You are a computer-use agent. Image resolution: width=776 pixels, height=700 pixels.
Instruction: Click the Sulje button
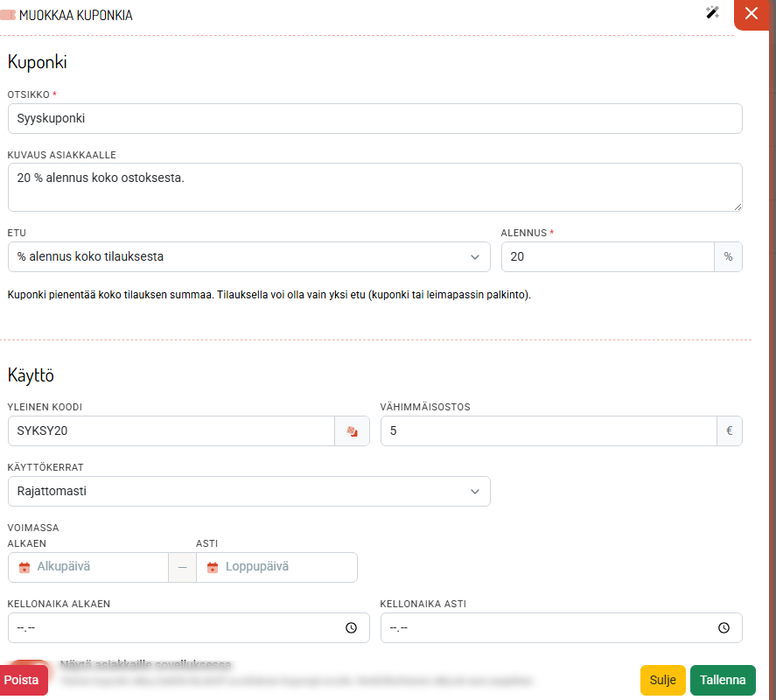tap(662, 680)
